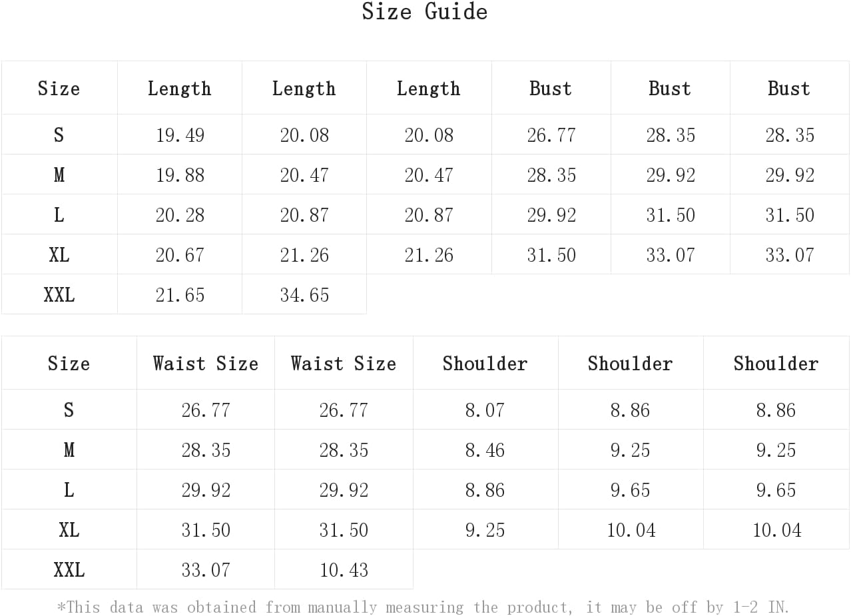
Task: Click the 21.65 length value for XXL
Action: [x=180, y=295]
